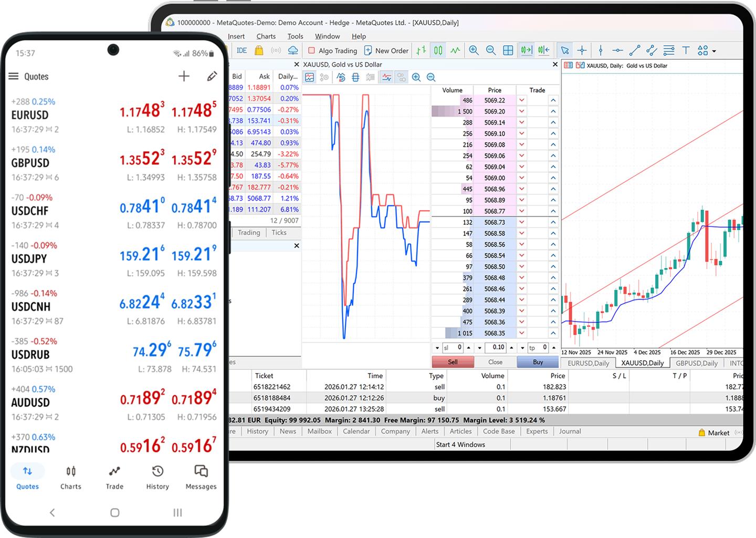This screenshot has width=756, height=538.
Task: Switch to the EURUSD,Daily chart tab
Action: click(x=588, y=363)
